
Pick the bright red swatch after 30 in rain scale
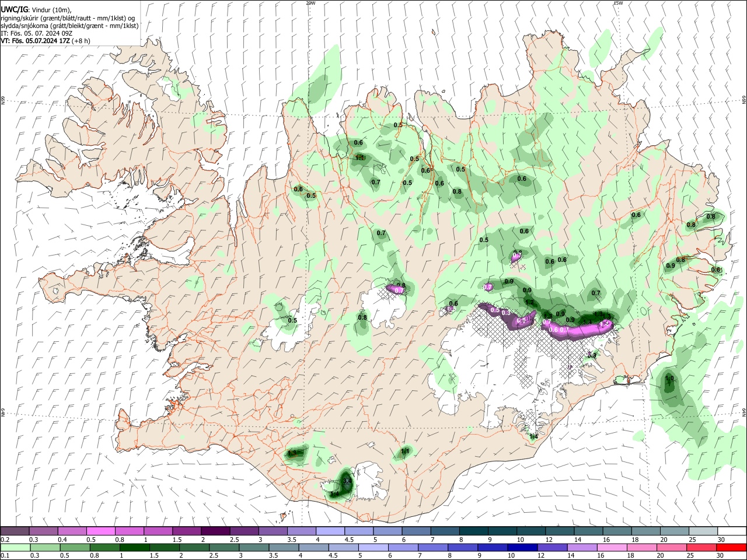(731, 547)
